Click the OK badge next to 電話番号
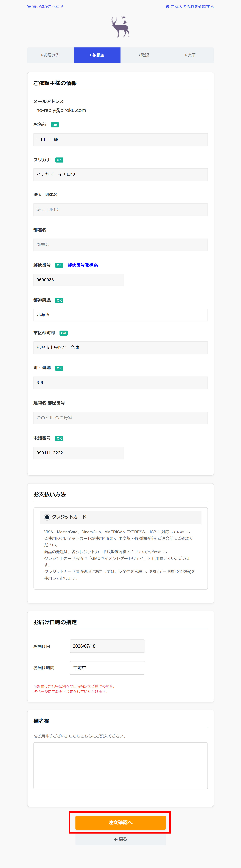241x868 pixels. (x=59, y=438)
